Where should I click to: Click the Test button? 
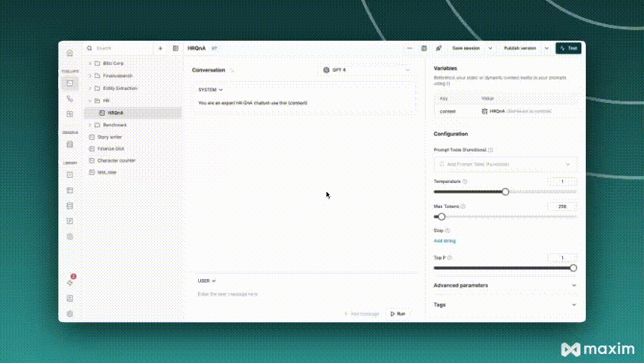click(x=568, y=48)
